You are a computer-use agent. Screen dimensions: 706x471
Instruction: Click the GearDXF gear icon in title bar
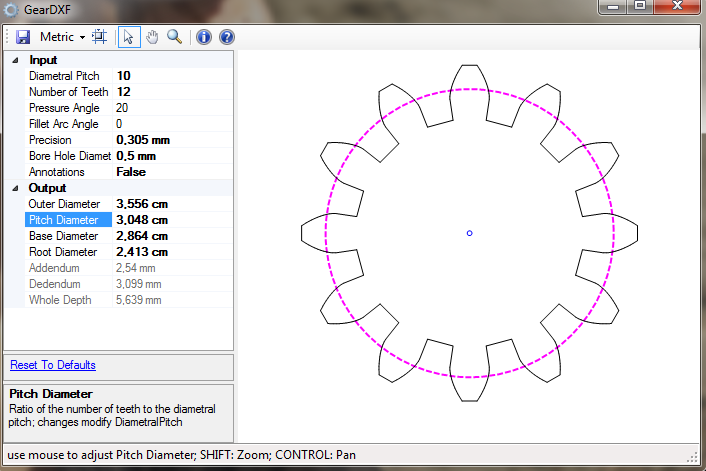pyautogui.click(x=11, y=10)
